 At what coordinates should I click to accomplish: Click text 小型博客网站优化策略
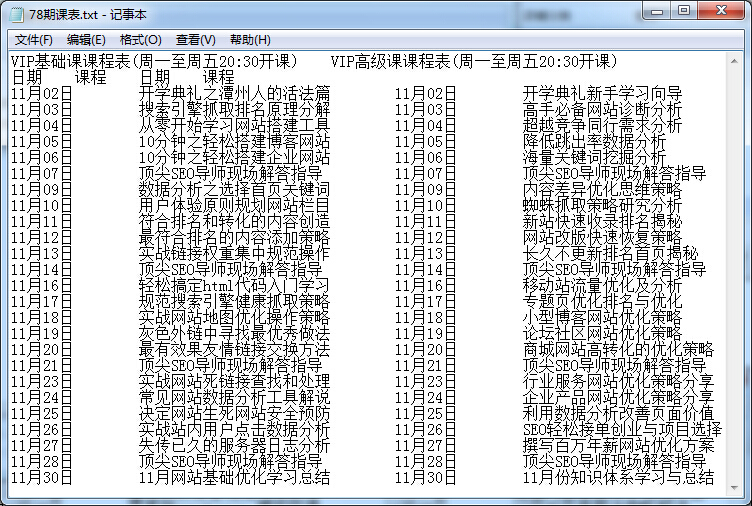click(602, 318)
